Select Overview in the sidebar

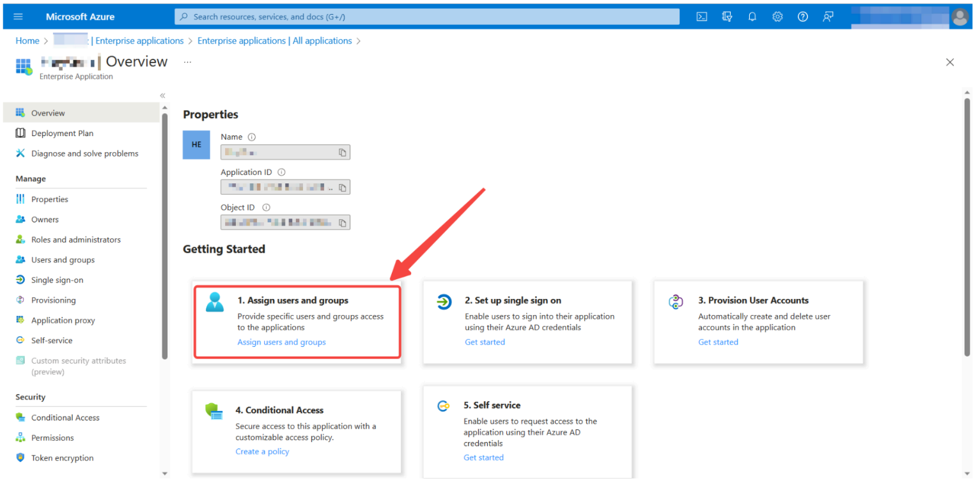[81, 113]
